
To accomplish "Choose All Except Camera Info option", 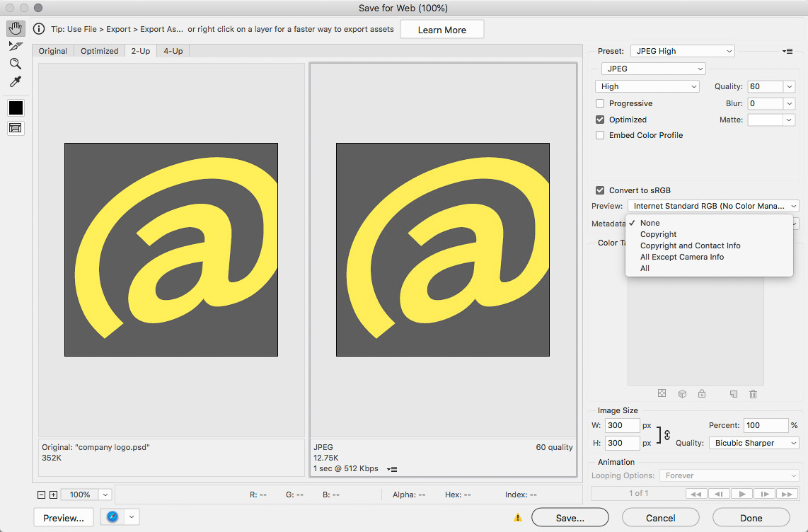I will [x=709, y=257].
